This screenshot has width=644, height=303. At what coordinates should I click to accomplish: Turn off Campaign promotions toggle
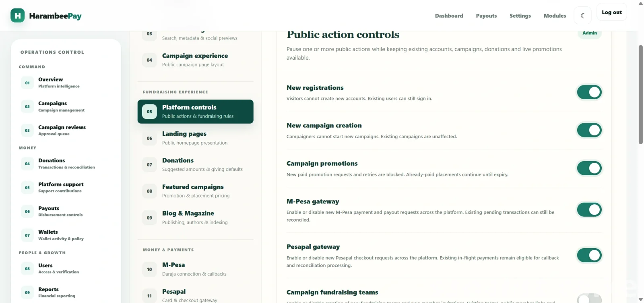tap(589, 168)
